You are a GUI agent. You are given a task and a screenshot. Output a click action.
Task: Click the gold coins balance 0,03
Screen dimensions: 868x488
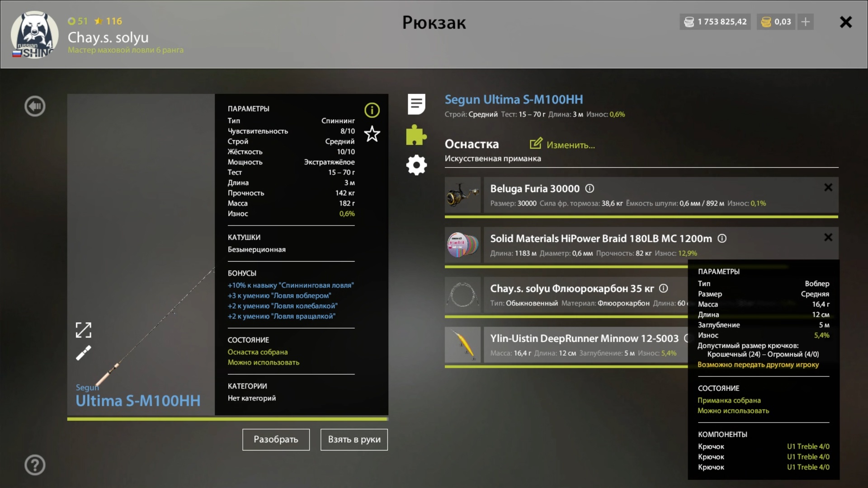coord(776,22)
